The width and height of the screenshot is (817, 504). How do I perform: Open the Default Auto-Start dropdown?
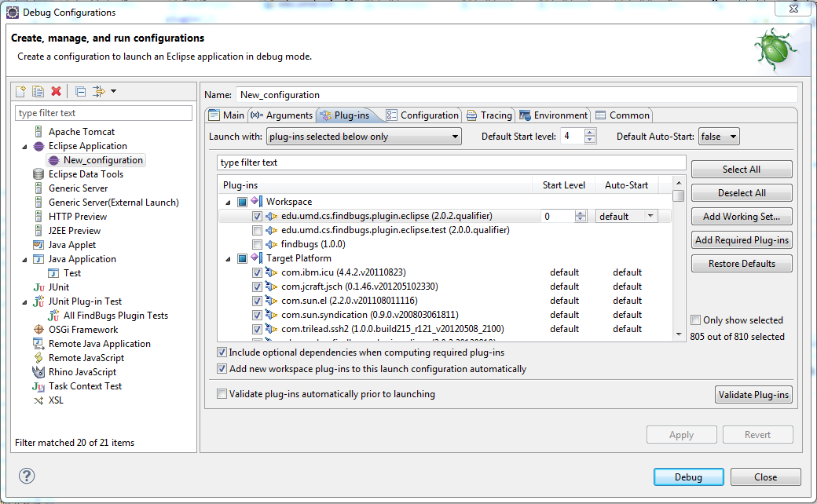[719, 137]
